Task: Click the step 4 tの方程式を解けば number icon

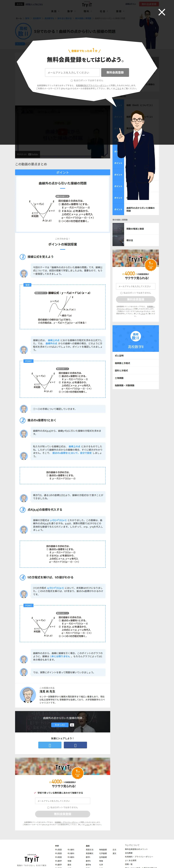Action: click(x=23, y=577)
